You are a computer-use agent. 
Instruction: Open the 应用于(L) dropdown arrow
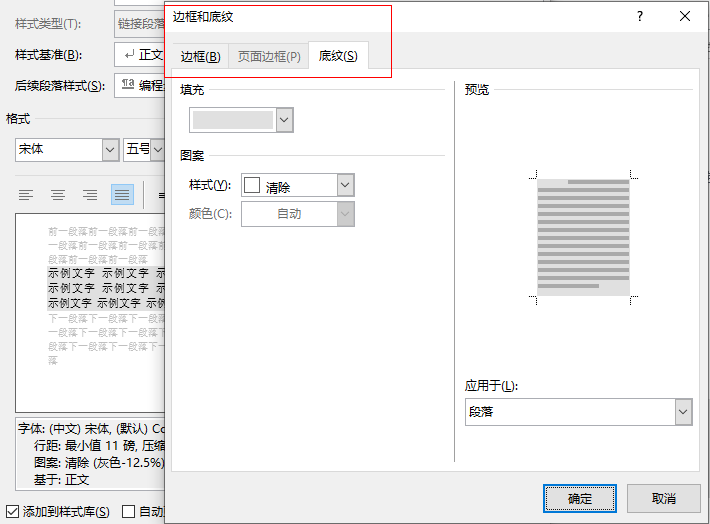click(683, 412)
